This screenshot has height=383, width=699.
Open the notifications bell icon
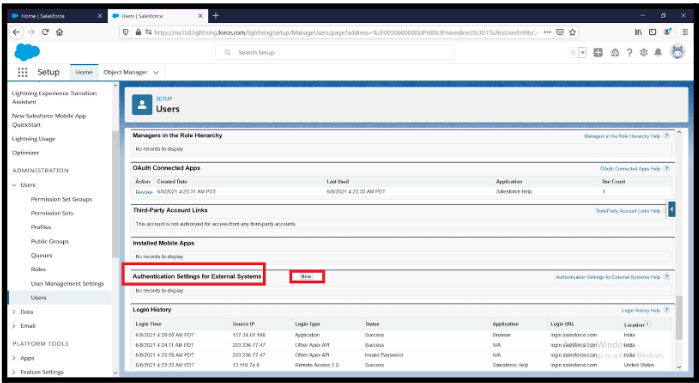pyautogui.click(x=658, y=53)
